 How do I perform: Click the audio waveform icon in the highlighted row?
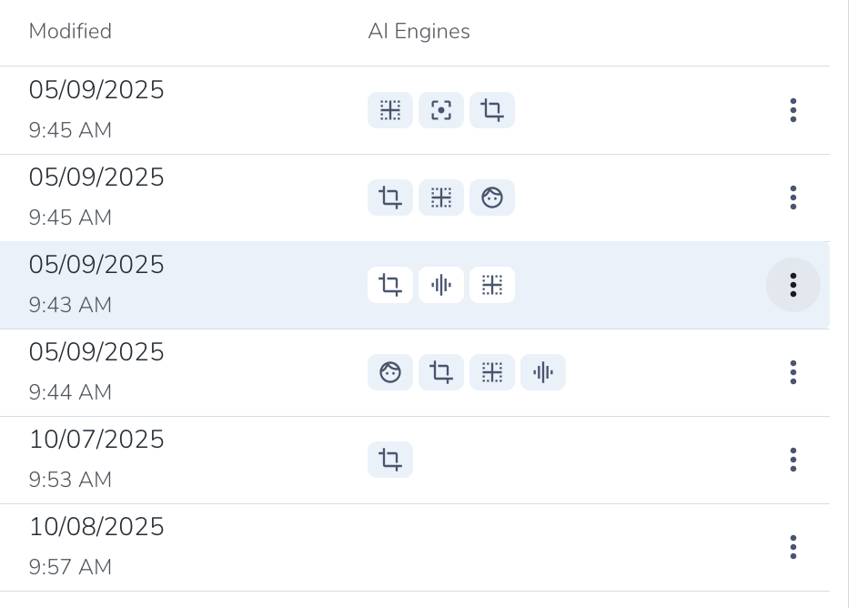pos(441,285)
